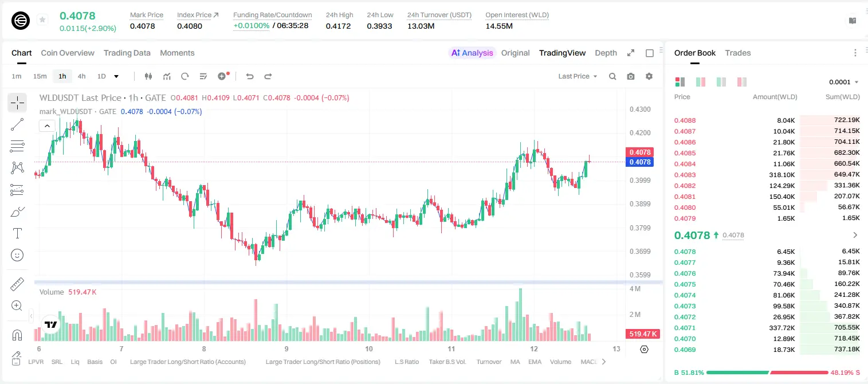Select the 4h timeframe

[81, 76]
